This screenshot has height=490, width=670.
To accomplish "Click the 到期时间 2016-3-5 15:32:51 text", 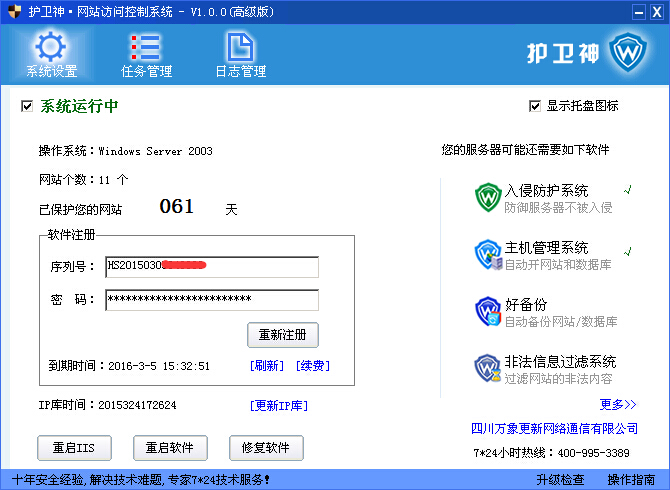I will [x=129, y=366].
